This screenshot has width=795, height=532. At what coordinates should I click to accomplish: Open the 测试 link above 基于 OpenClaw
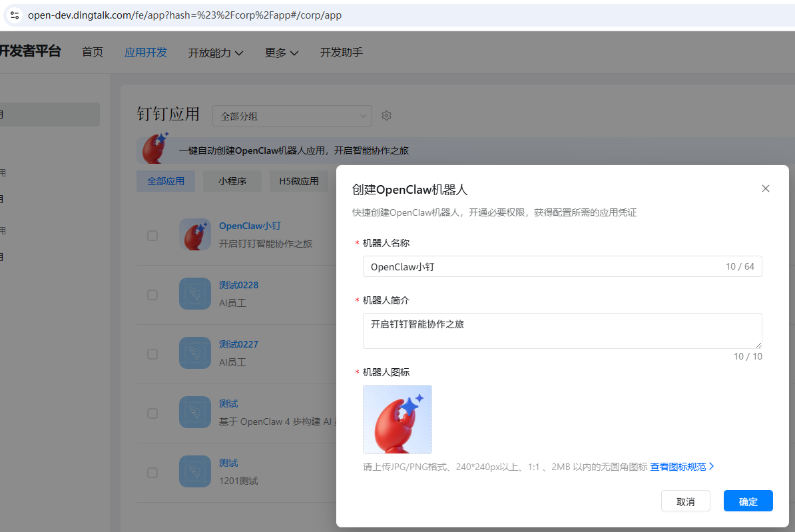[228, 403]
